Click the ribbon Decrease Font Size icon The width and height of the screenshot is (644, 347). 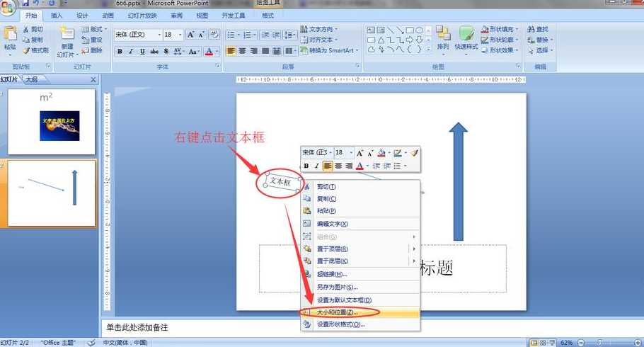[201, 35]
